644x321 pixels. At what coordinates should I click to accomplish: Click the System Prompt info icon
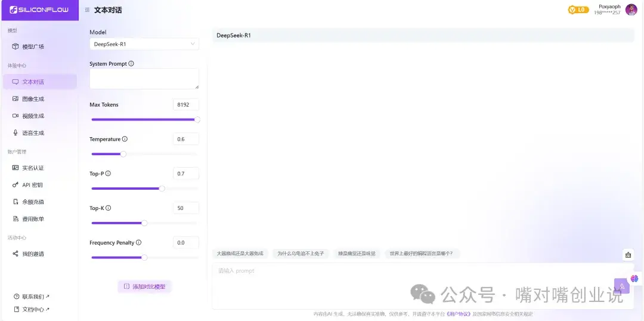131,64
